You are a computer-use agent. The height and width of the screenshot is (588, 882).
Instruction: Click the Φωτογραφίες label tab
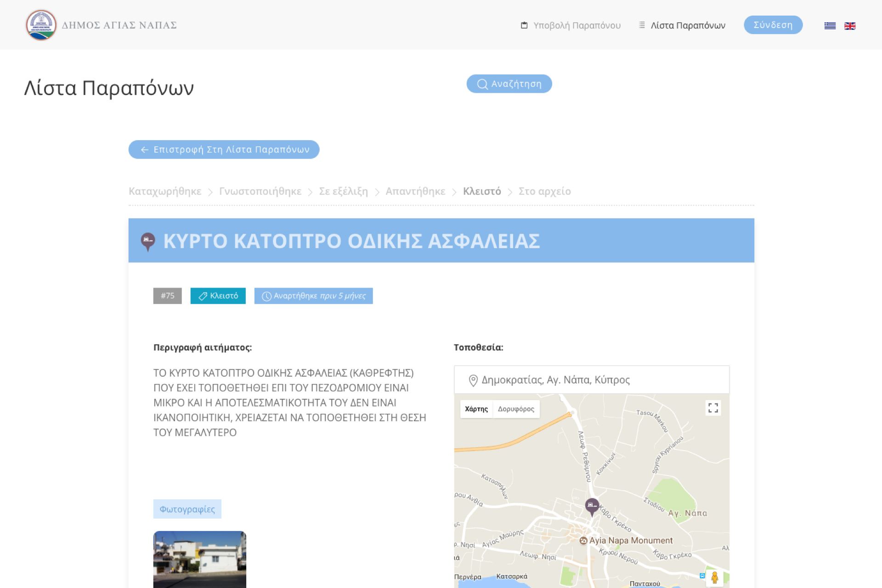pyautogui.click(x=187, y=509)
